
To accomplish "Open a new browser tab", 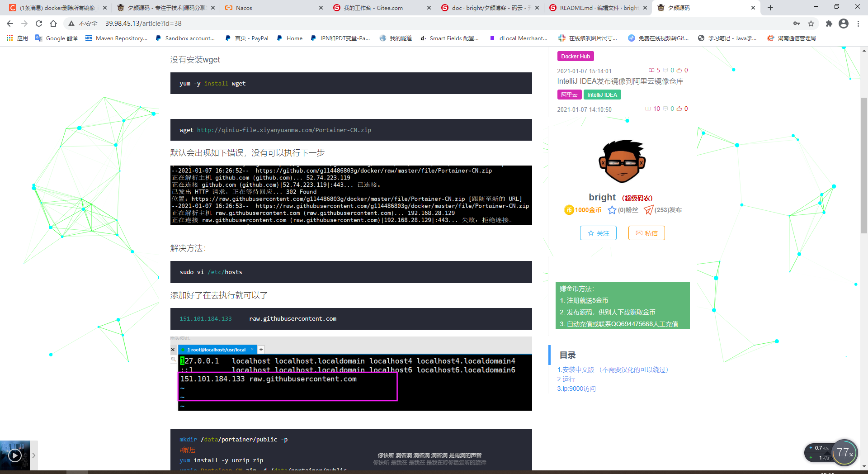I will (x=770, y=8).
